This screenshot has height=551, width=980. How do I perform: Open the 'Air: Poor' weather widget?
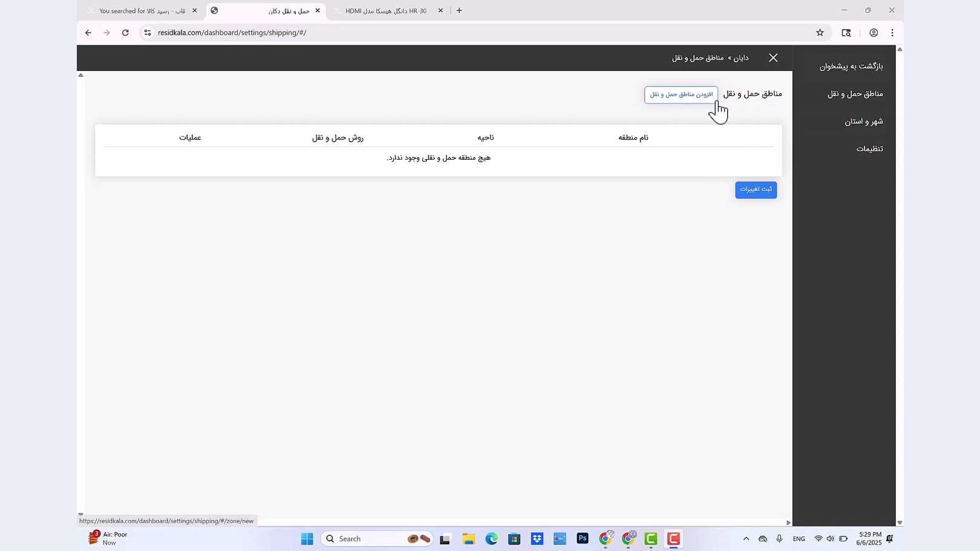109,538
